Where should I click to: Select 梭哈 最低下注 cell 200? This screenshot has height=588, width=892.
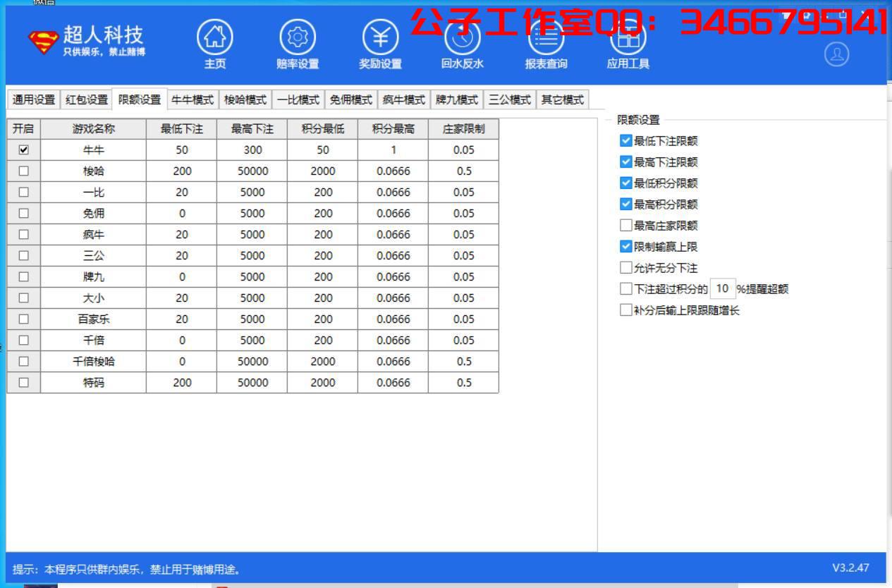point(182,171)
